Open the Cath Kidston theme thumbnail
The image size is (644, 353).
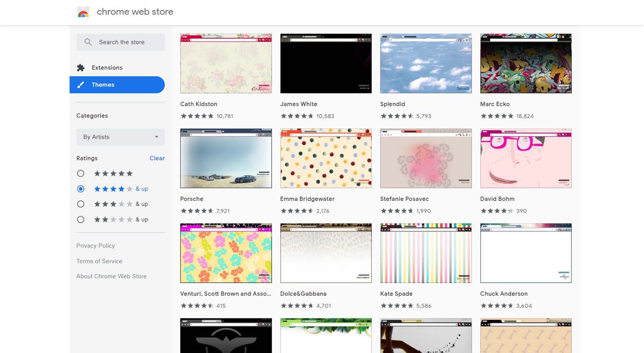coord(226,63)
